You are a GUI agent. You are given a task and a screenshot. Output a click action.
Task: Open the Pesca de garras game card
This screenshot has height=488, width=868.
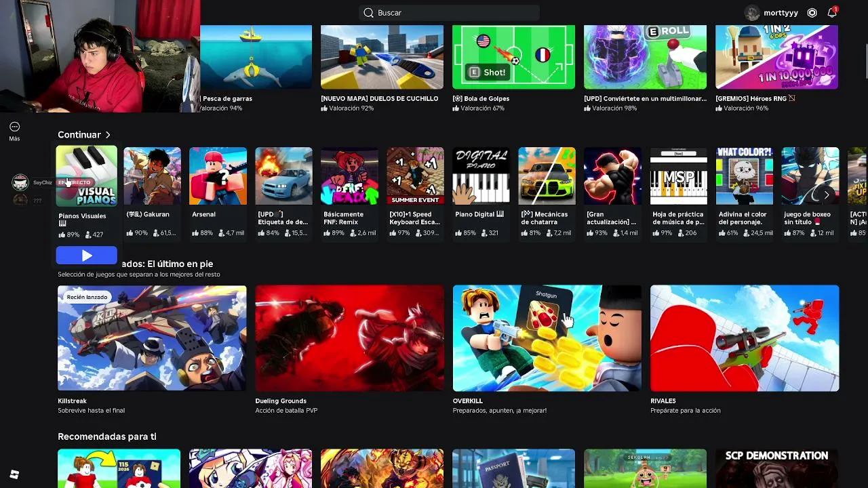coord(256,57)
